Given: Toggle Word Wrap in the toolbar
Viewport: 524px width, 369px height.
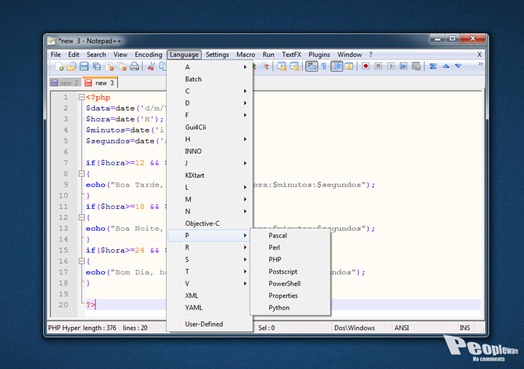Looking at the screenshot, I should 311,67.
